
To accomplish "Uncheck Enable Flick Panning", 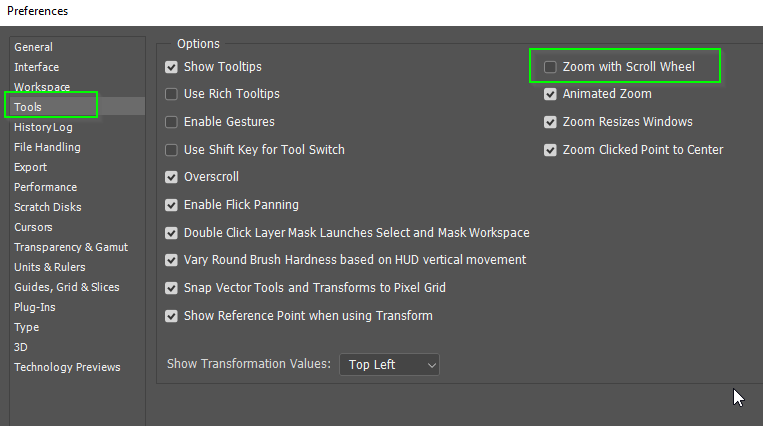I will [171, 205].
